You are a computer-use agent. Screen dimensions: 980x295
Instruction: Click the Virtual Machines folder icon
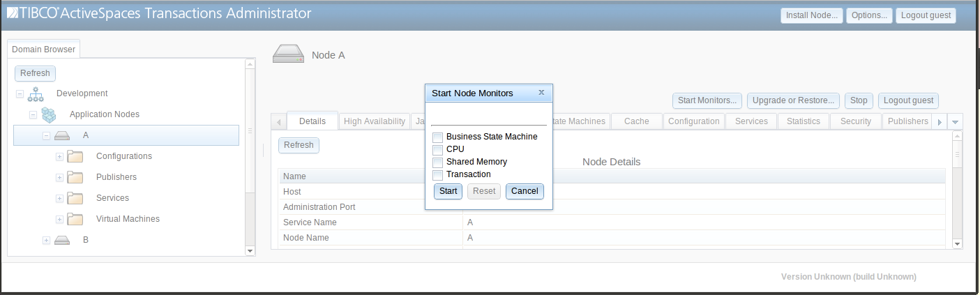[75, 219]
